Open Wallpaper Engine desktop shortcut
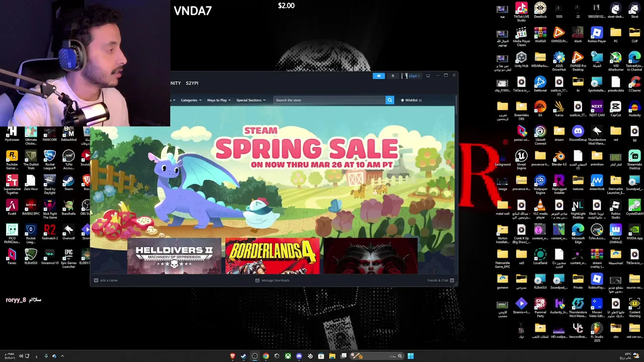Screen dimensions: 644x362 click(540, 184)
